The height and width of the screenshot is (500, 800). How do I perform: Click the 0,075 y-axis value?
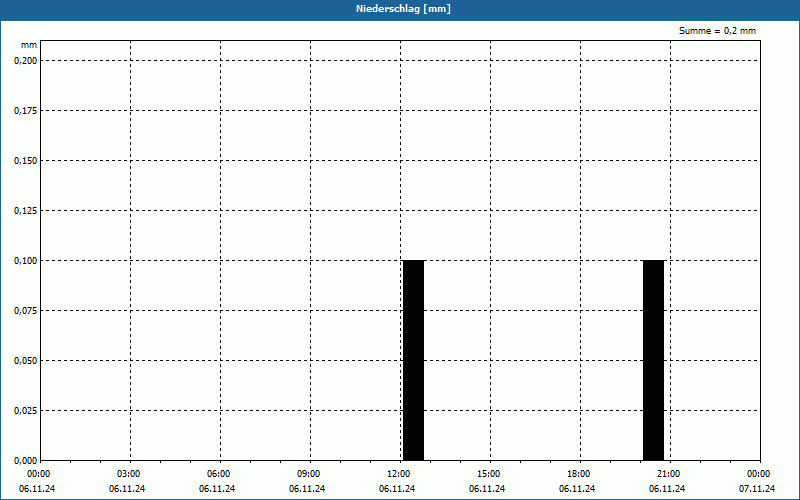26,311
